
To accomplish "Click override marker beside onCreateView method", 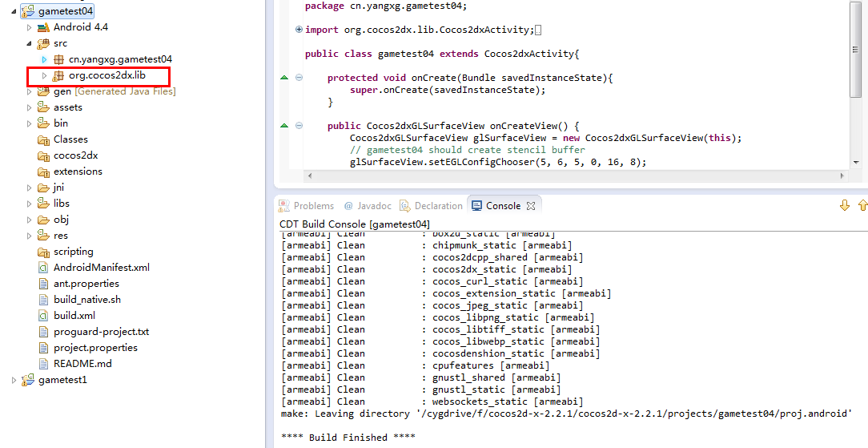I will pyautogui.click(x=284, y=127).
